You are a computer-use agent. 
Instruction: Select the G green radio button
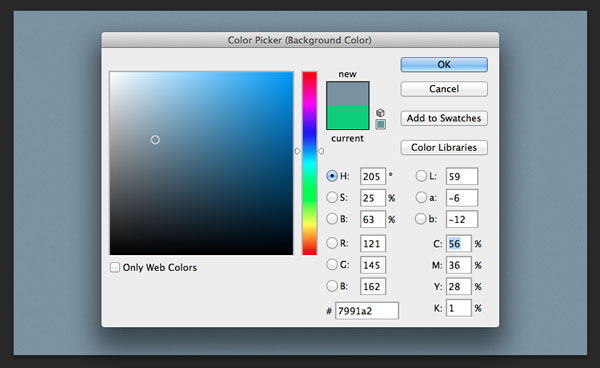click(x=332, y=264)
